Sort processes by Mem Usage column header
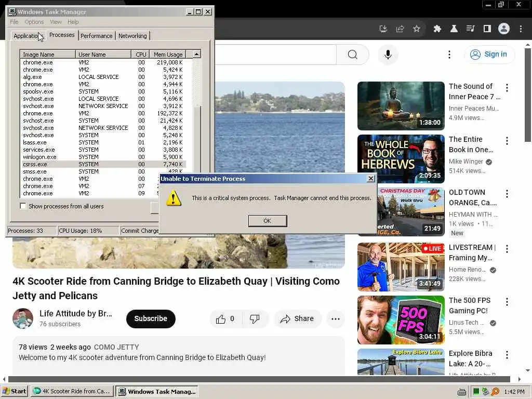Screen dimensions: 532x399 168,54
